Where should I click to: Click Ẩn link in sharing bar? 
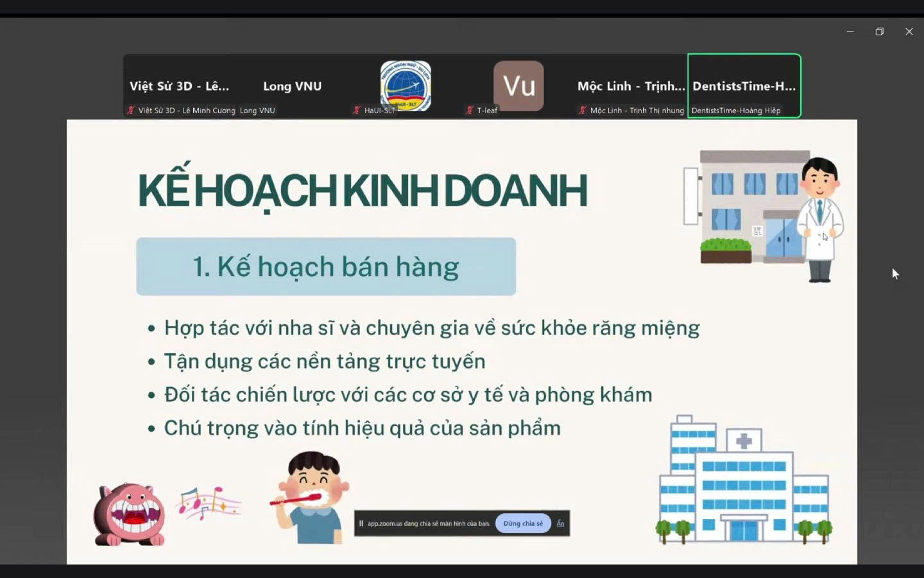point(560,523)
